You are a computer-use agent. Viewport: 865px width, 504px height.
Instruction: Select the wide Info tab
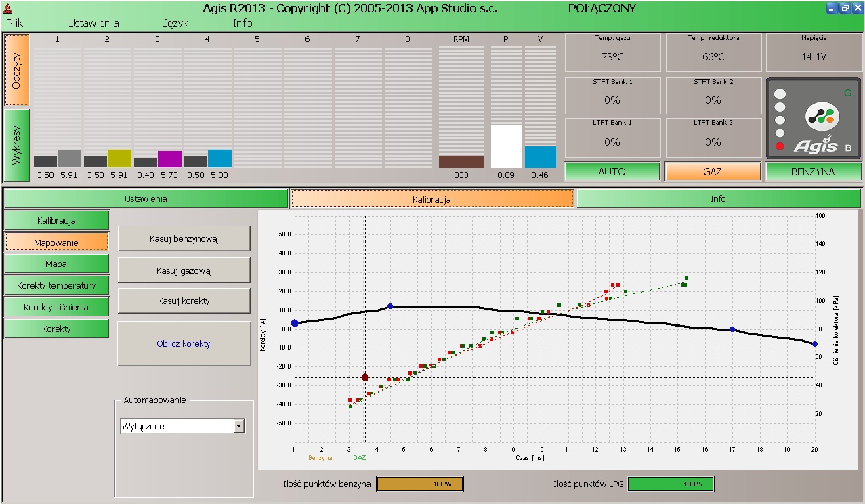tap(718, 199)
